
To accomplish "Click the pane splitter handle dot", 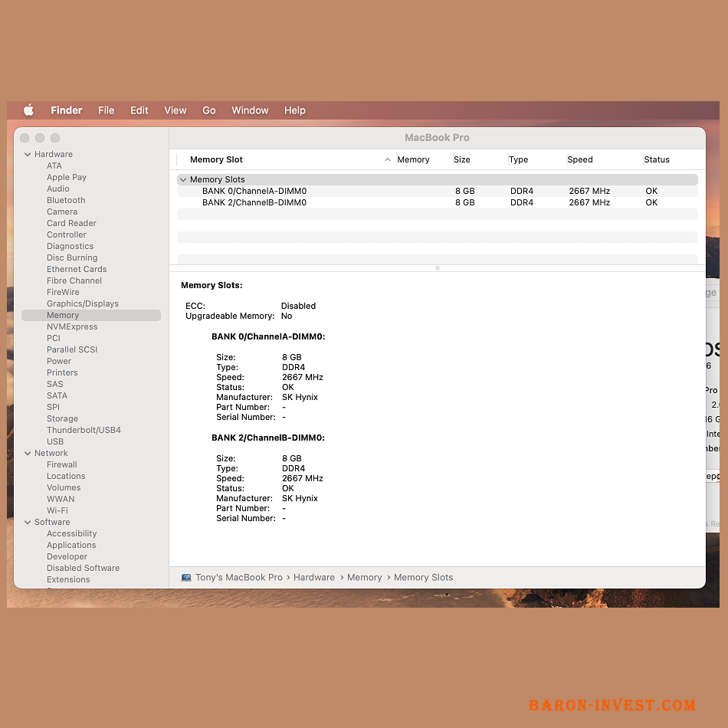I will [438, 268].
